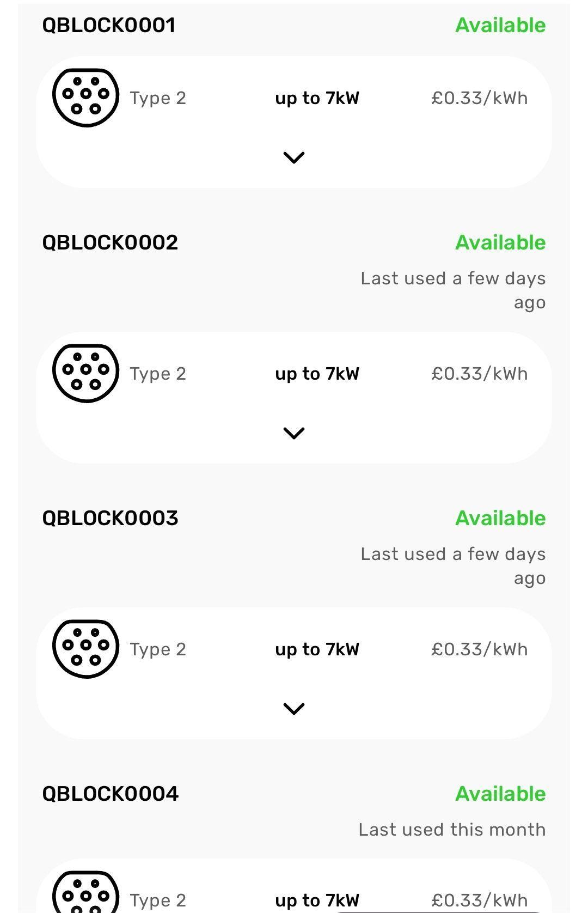Image resolution: width=588 pixels, height=913 pixels.
Task: Tap 'Type 2' label on QBLOCK0003 card
Action: (158, 649)
